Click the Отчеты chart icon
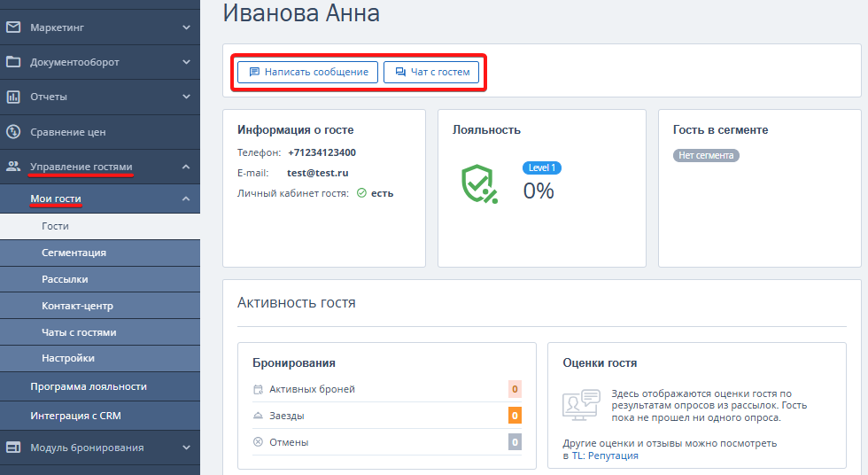This screenshot has height=475, width=868. pyautogui.click(x=13, y=97)
